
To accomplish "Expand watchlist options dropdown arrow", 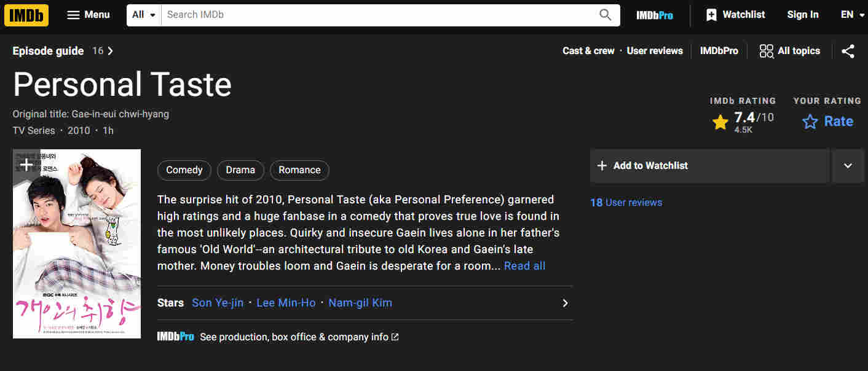I will click(x=848, y=166).
